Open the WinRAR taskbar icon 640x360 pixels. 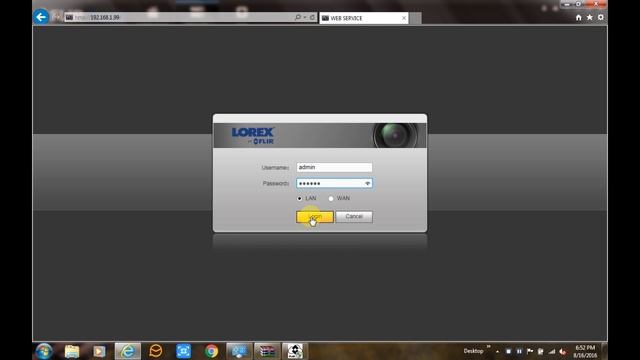(267, 351)
